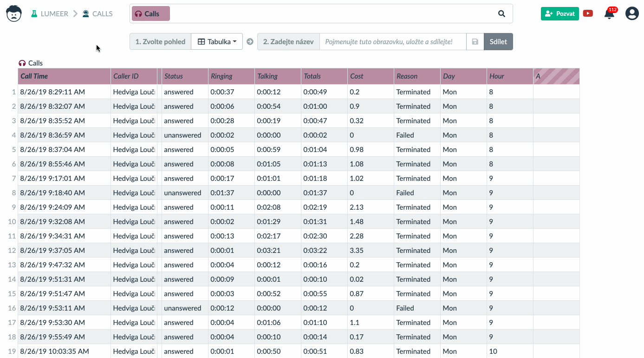Click totals value '0:02:30'
Image resolution: width=644 pixels, height=358 pixels.
point(324,236)
